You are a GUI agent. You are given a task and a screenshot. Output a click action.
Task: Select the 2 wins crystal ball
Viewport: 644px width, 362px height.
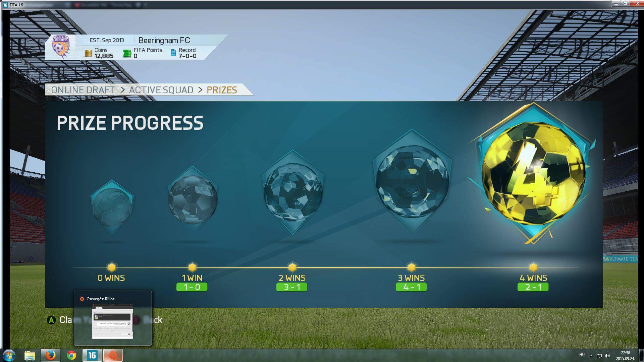(x=293, y=192)
